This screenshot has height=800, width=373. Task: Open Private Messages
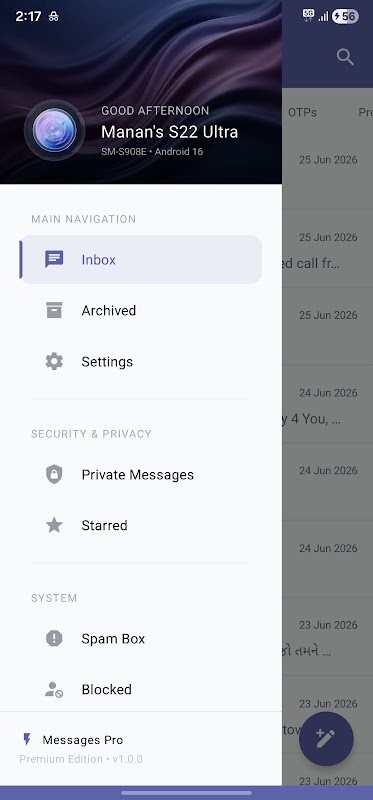tap(141, 474)
